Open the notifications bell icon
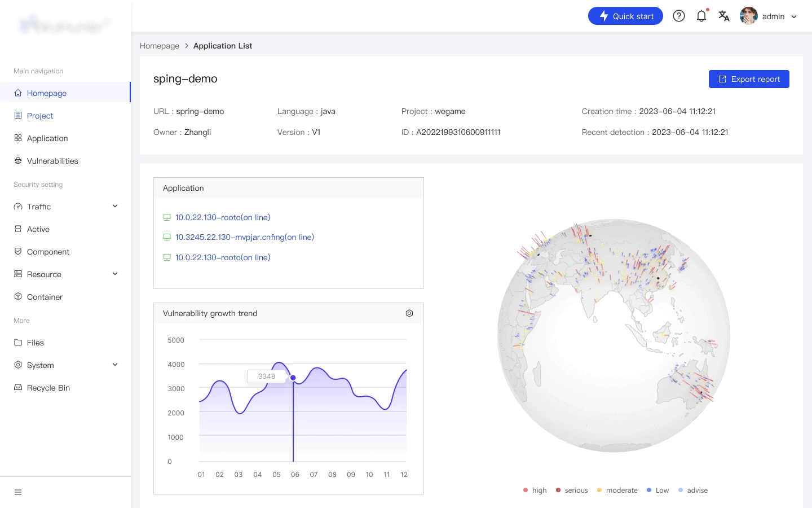 [701, 16]
